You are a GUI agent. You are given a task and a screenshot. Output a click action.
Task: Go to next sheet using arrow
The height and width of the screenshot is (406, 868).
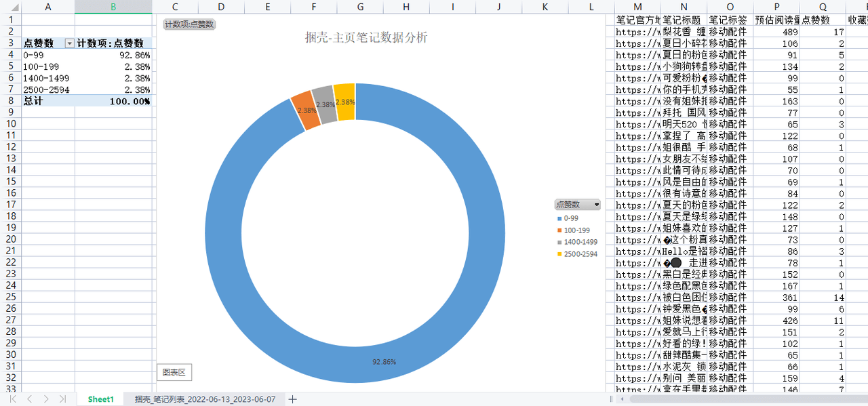pos(46,399)
